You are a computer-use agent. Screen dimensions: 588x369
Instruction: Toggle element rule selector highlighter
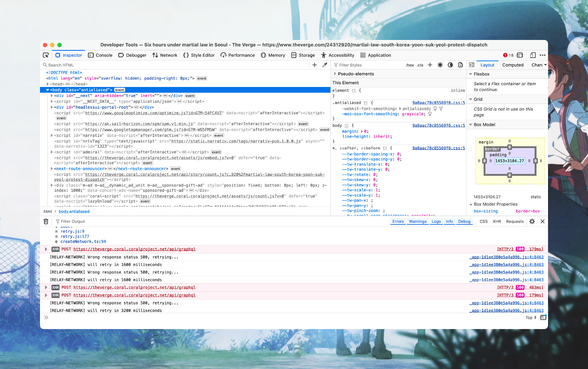click(x=354, y=90)
